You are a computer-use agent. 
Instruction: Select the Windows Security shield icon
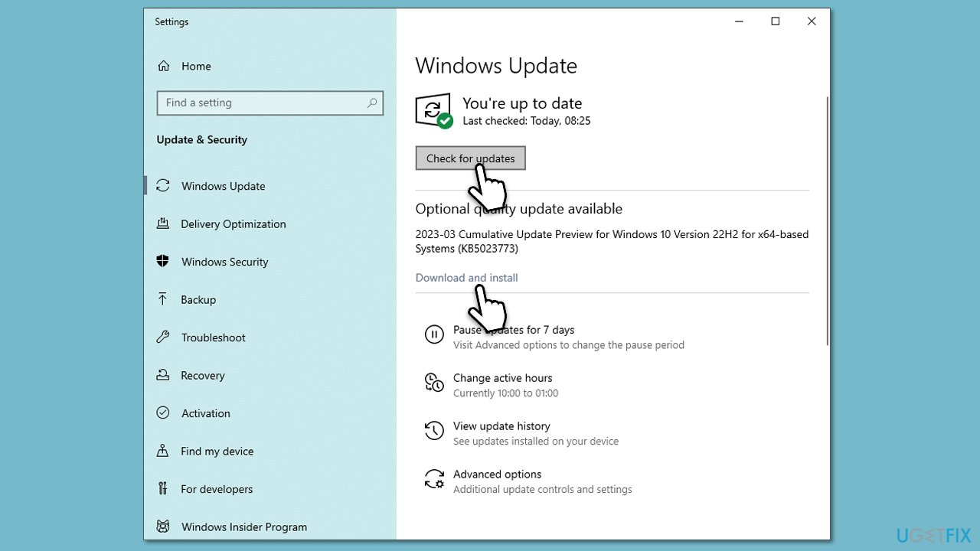[163, 261]
